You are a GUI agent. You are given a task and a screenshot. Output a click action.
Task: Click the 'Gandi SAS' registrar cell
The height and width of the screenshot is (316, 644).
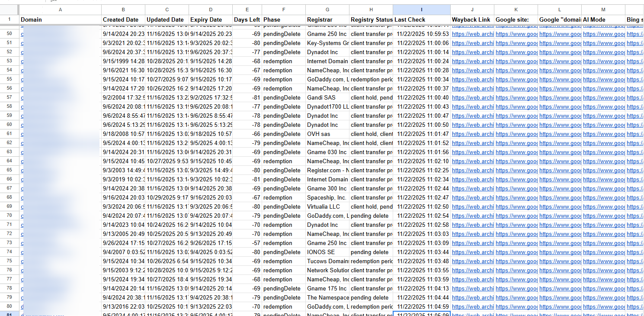(327, 97)
